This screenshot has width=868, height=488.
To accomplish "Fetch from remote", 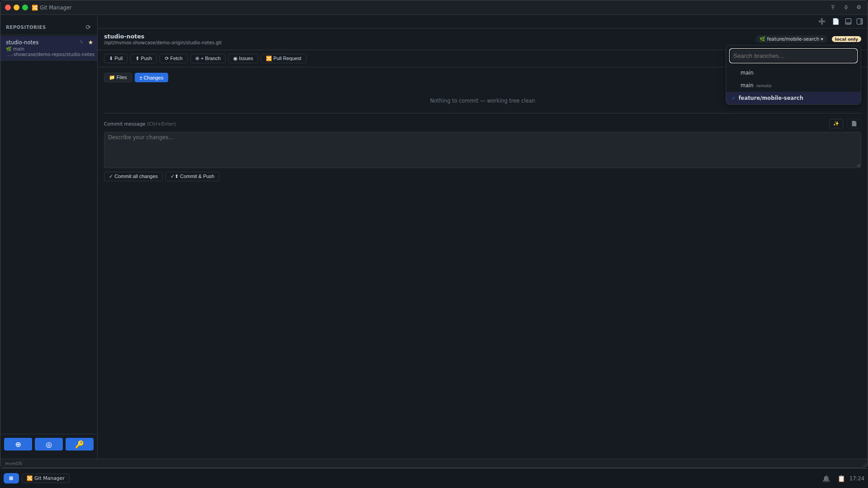I will (174, 58).
